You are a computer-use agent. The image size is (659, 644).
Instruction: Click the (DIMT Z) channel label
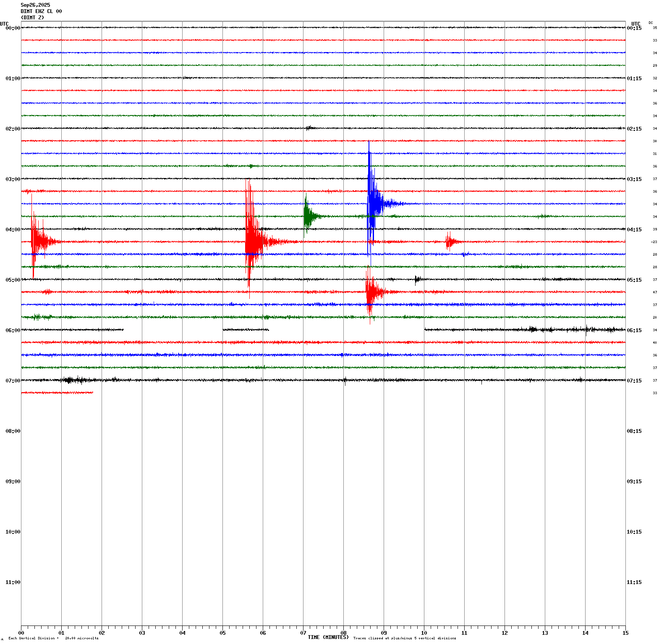[32, 18]
